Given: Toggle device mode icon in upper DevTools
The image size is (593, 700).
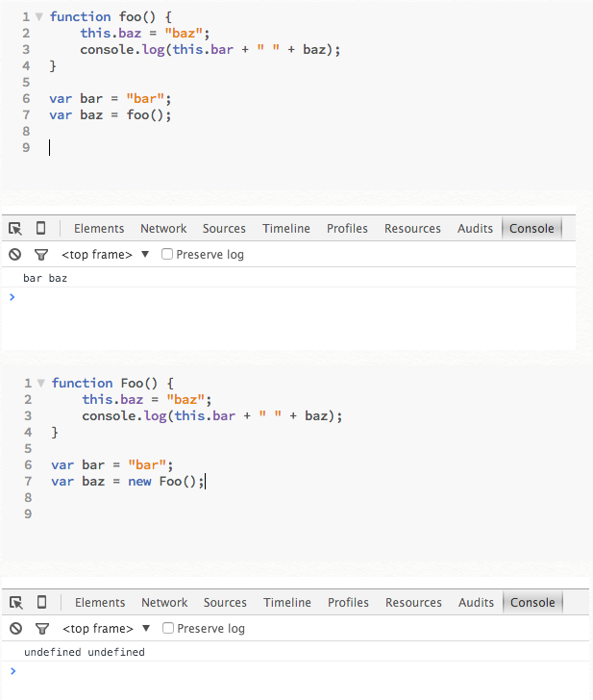Looking at the screenshot, I should coord(40,228).
